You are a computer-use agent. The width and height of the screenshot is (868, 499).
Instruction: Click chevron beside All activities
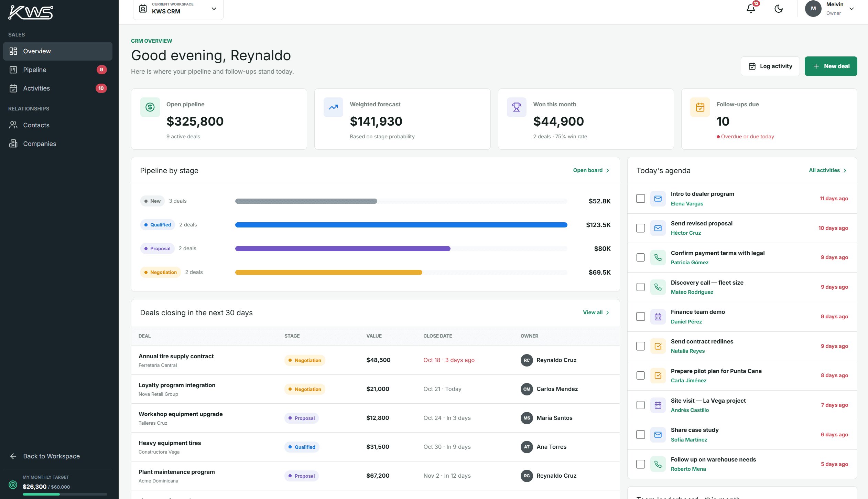pyautogui.click(x=845, y=171)
